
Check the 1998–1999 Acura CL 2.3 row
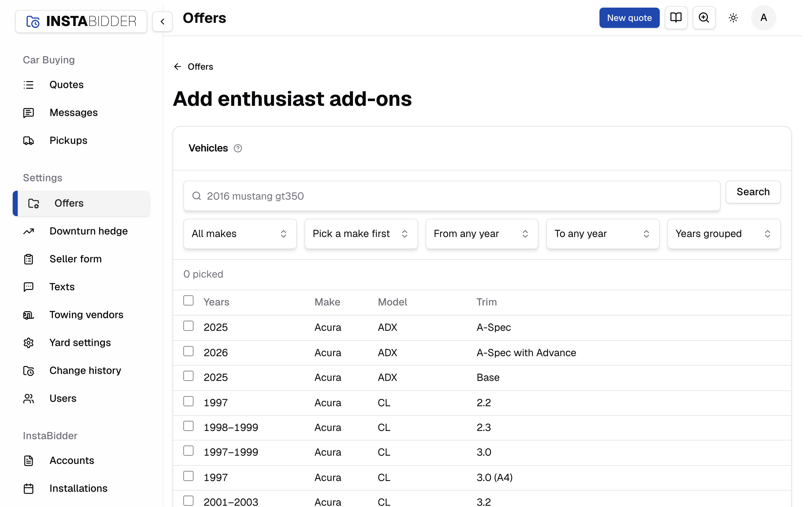[x=188, y=426]
